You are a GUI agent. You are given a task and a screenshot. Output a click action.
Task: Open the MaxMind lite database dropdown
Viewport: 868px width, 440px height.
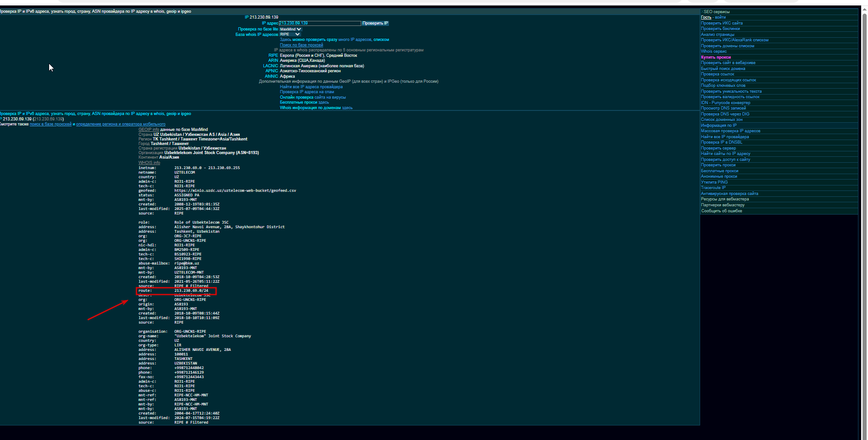[x=291, y=29]
